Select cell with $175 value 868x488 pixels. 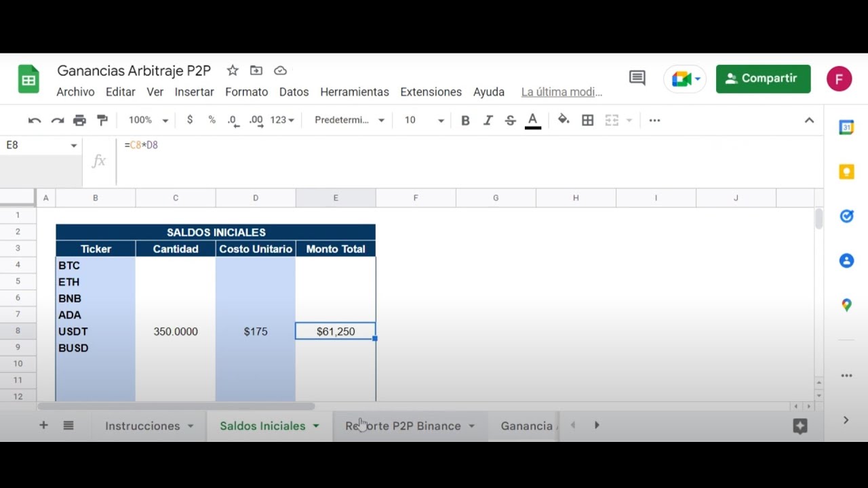[256, 331]
